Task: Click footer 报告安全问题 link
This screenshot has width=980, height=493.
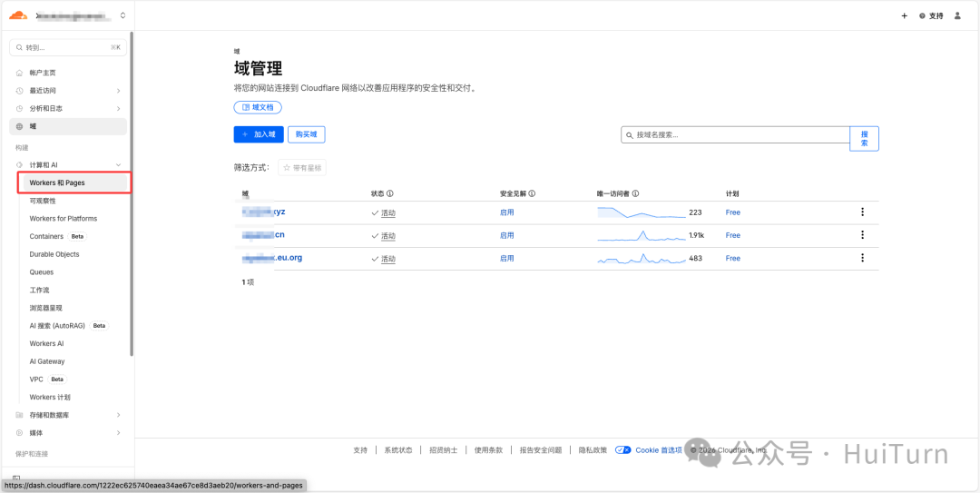Action: point(541,449)
